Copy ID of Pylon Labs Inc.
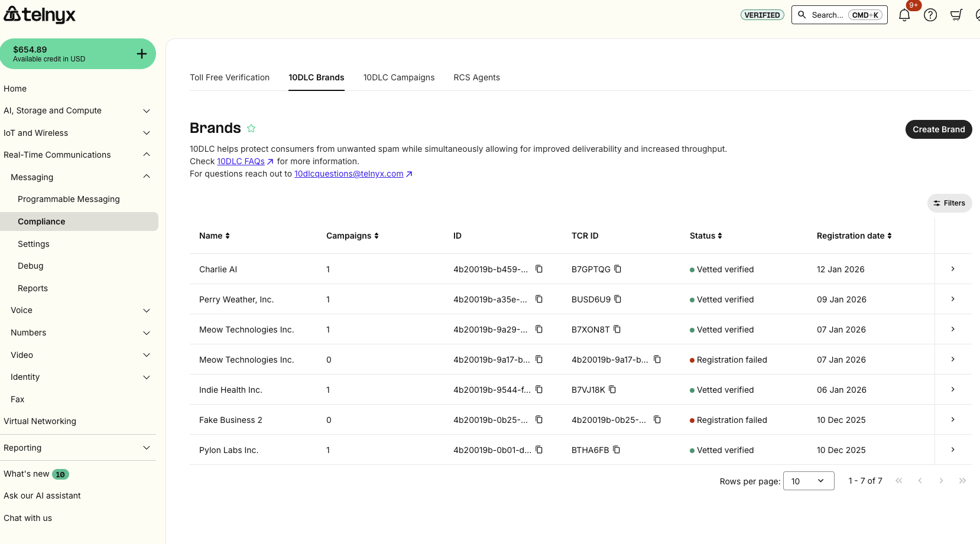980x544 pixels. click(539, 449)
